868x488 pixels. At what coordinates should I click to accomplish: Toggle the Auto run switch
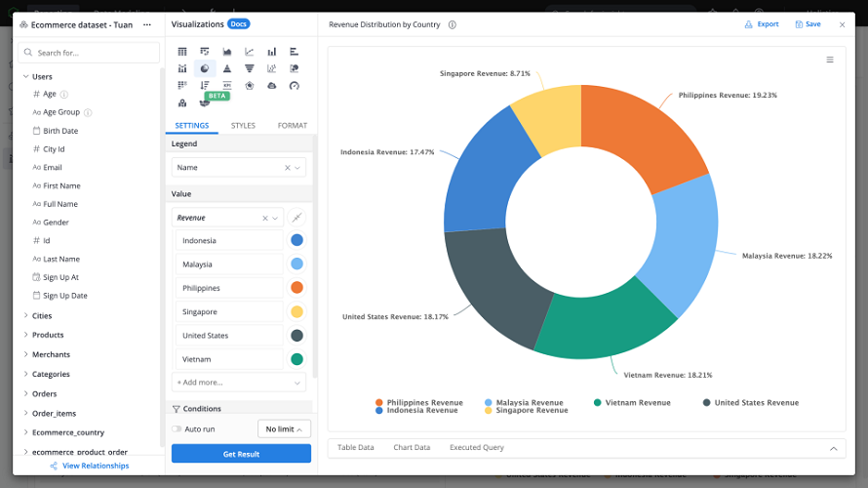pyautogui.click(x=178, y=428)
